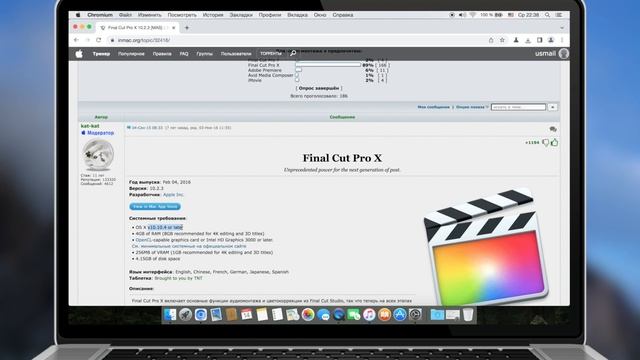The height and width of the screenshot is (360, 640).
Task: Open the kat-kat author profile name
Action: [90, 126]
